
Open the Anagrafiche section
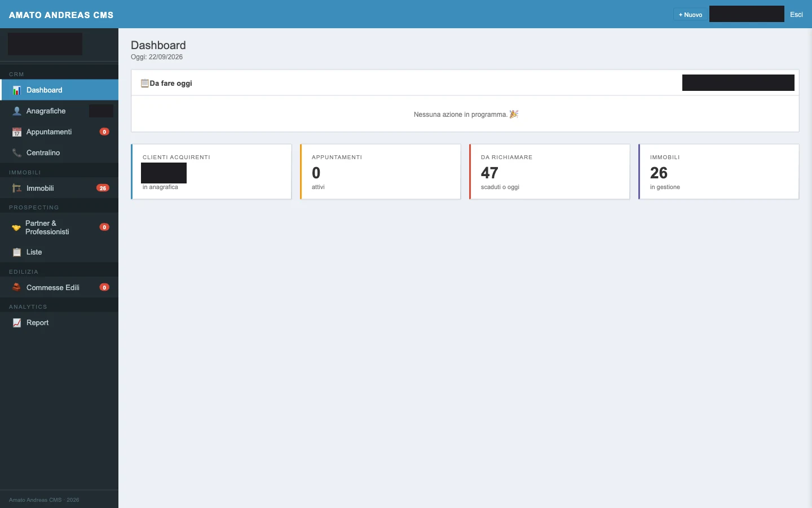click(x=59, y=111)
